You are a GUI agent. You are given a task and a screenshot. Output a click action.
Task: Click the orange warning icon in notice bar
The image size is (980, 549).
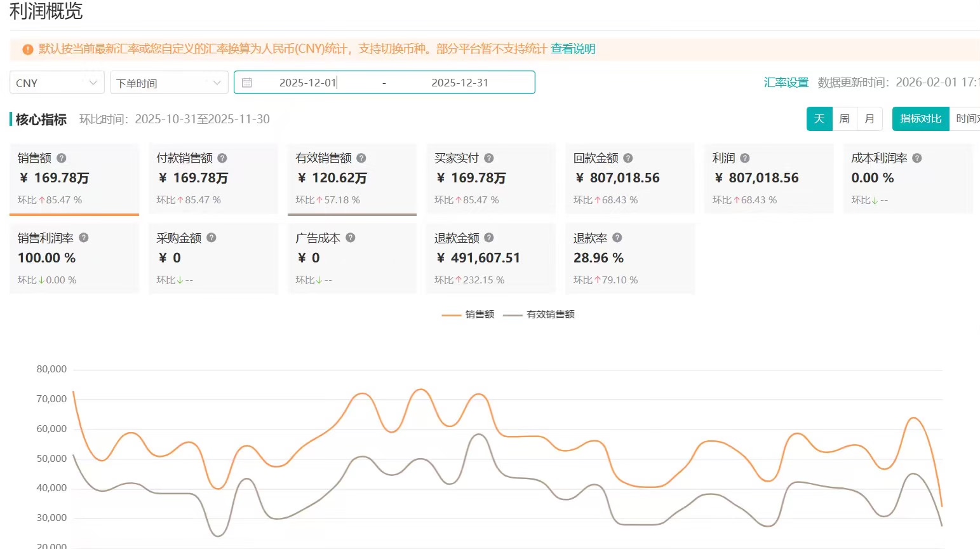click(28, 49)
